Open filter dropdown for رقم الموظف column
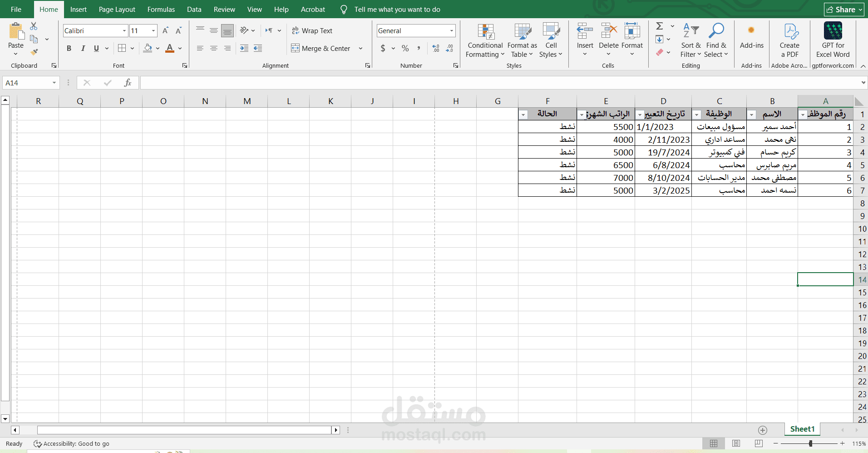 coord(803,115)
